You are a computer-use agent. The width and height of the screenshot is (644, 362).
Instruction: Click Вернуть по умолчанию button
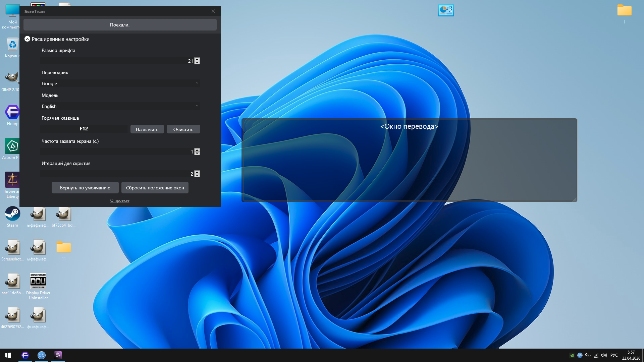click(x=85, y=188)
